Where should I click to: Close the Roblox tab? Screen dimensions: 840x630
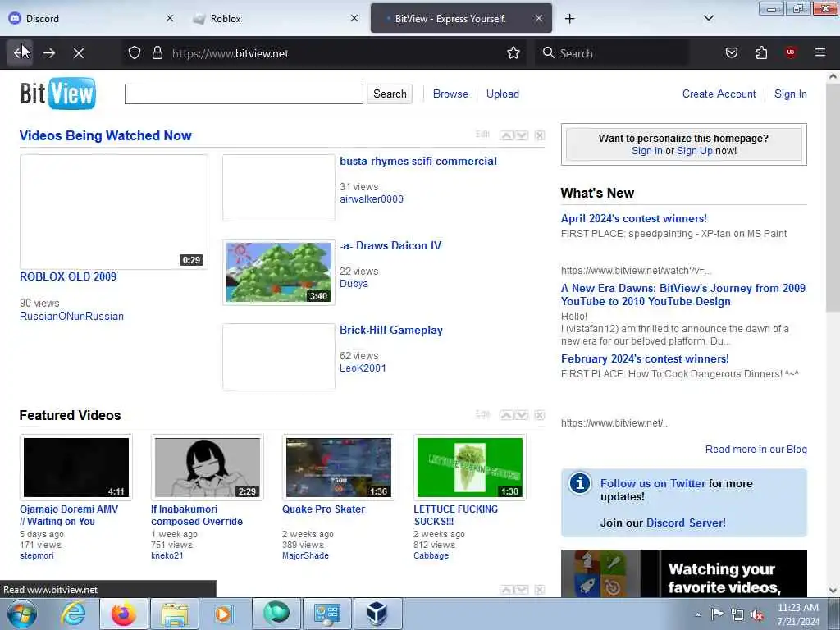tap(354, 18)
